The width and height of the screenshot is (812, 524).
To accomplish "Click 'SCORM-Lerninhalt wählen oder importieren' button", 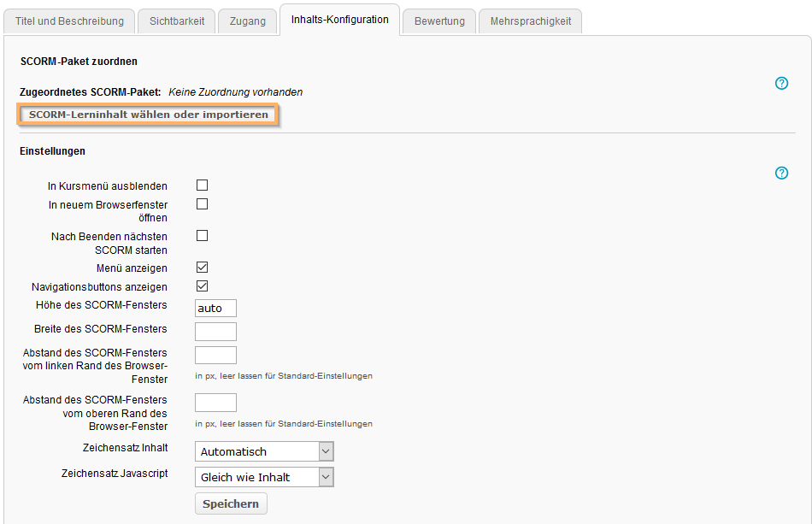I will [x=149, y=115].
